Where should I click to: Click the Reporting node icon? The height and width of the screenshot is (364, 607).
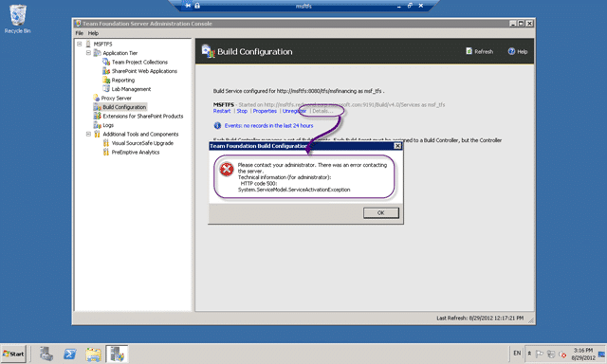tap(106, 80)
